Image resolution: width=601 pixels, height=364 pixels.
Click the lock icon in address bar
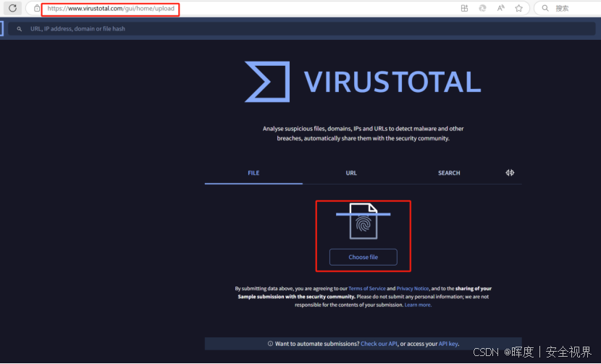tap(36, 8)
